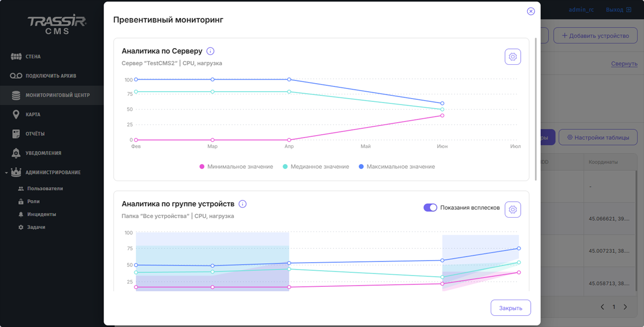Screen dimensions: 644x327
Task: Open device group analytics settings gear
Action: (x=513, y=210)
